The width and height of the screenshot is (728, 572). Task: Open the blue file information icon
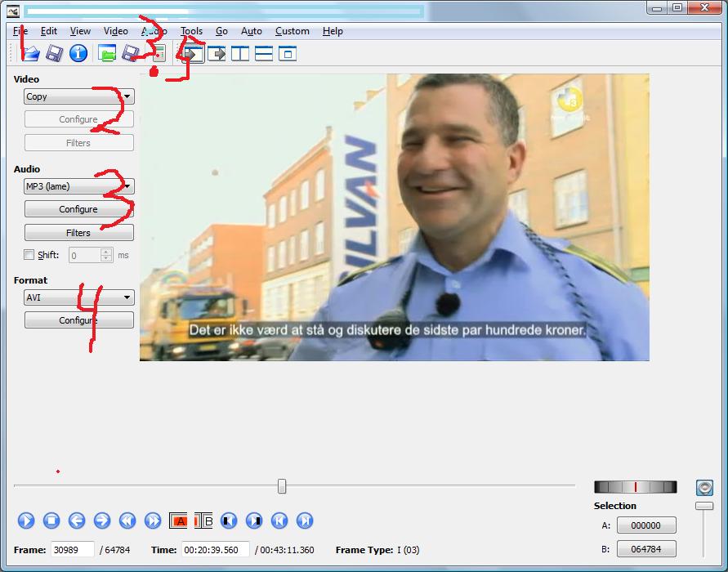pos(78,53)
